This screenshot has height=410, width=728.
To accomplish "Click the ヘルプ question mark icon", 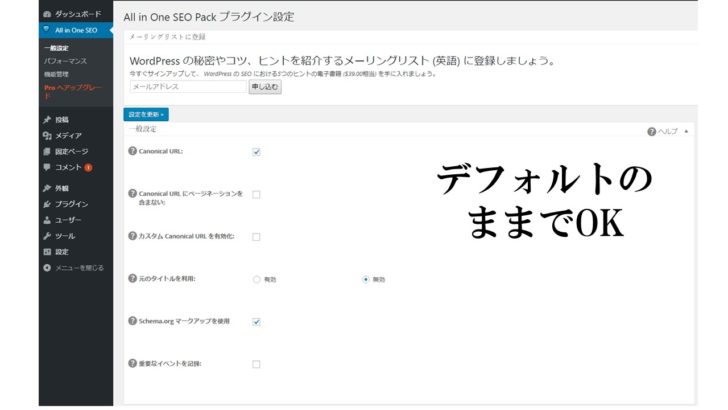I will (651, 132).
